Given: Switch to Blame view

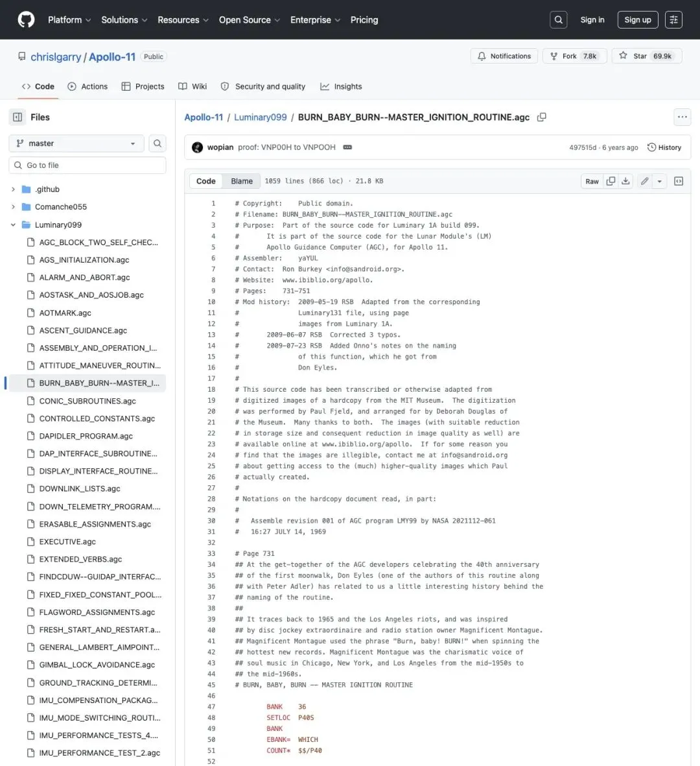Looking at the screenshot, I should (x=242, y=181).
